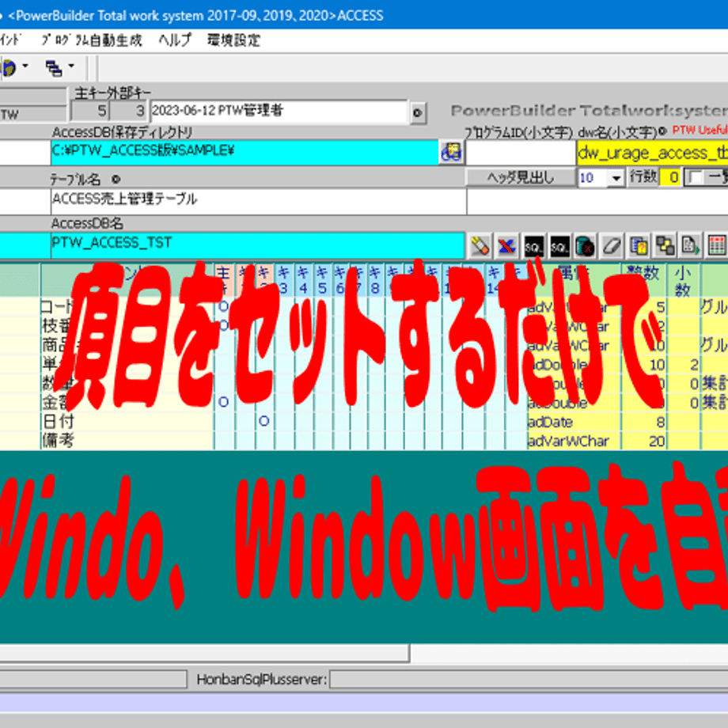Click the second black SQL icon
Image resolution: width=728 pixels, height=728 pixels.
coord(559,245)
